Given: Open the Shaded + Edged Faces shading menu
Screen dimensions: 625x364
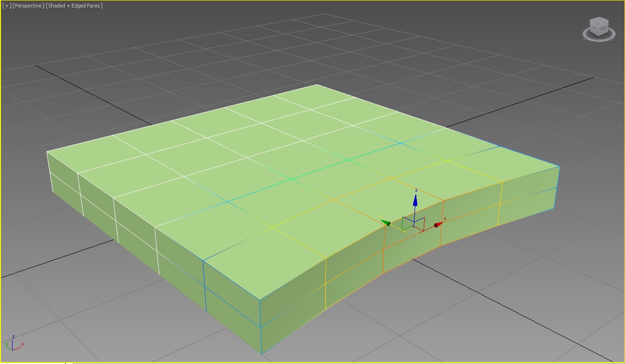Looking at the screenshot, I should click(x=74, y=6).
